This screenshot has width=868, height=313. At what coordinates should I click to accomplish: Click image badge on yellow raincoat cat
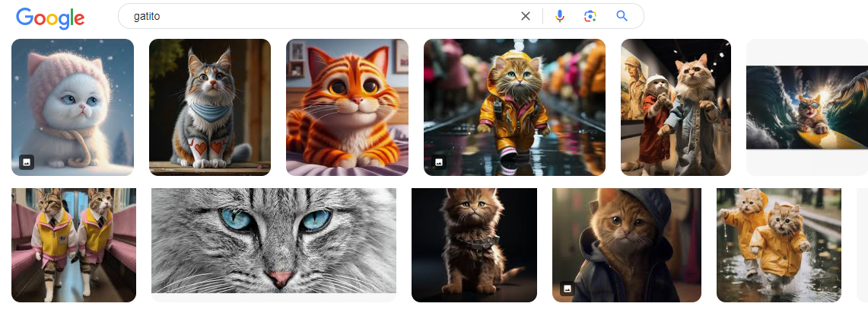439,162
